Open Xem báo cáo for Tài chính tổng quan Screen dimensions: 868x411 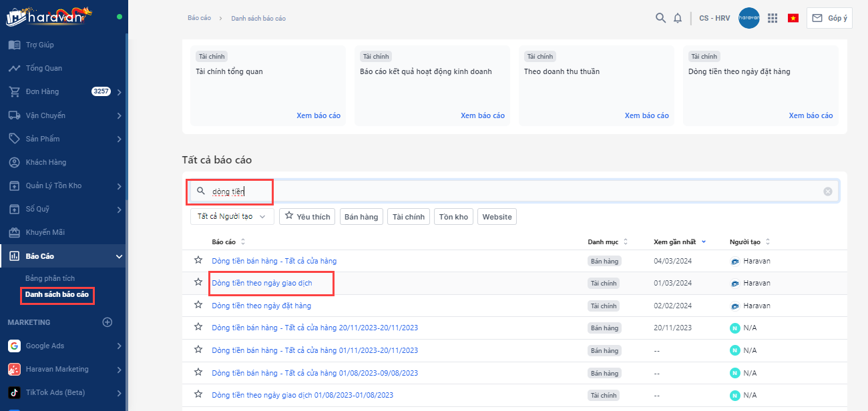318,115
